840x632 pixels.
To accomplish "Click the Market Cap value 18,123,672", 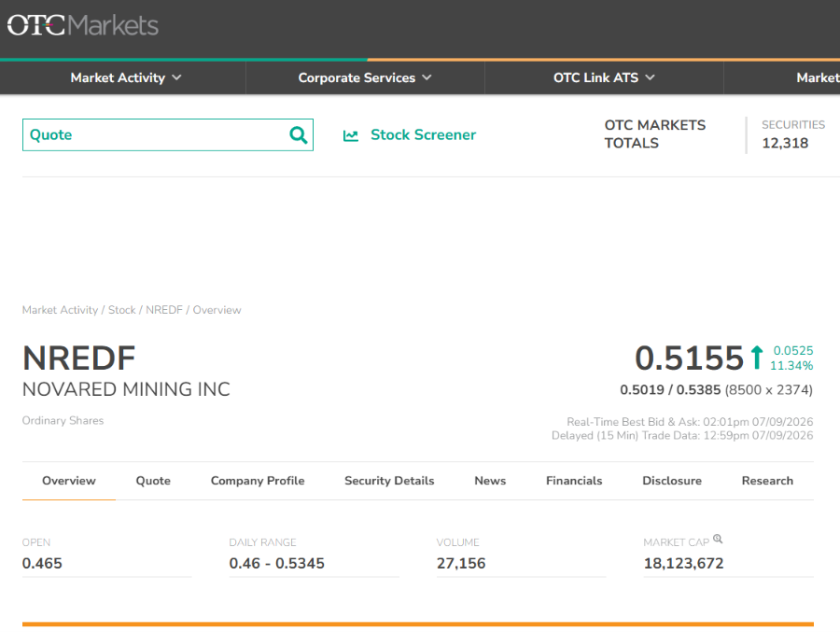I will 683,564.
